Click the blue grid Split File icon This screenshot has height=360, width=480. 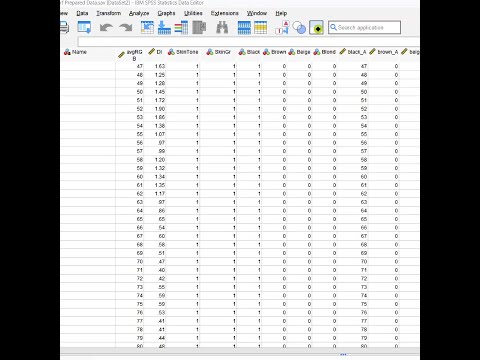click(244, 27)
